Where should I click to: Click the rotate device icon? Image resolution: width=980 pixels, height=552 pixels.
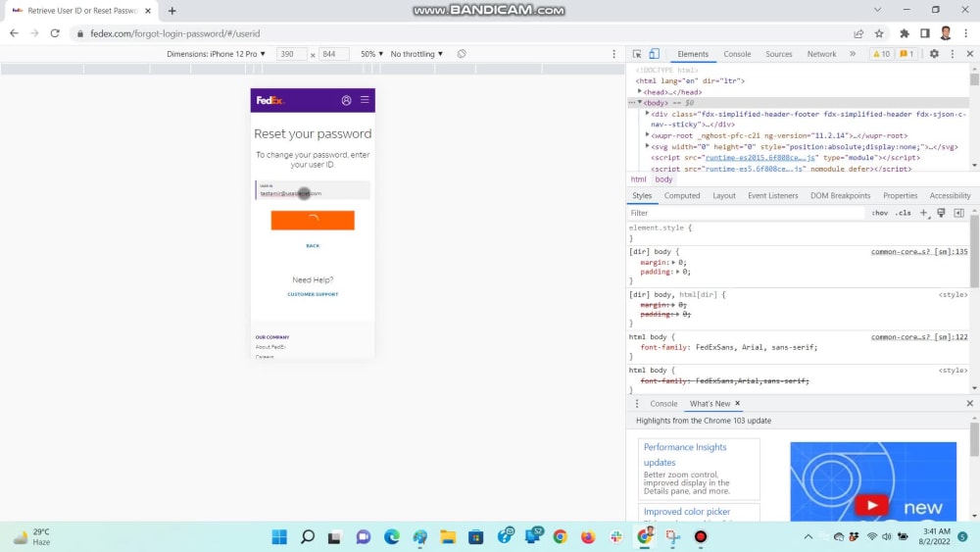pyautogui.click(x=462, y=54)
